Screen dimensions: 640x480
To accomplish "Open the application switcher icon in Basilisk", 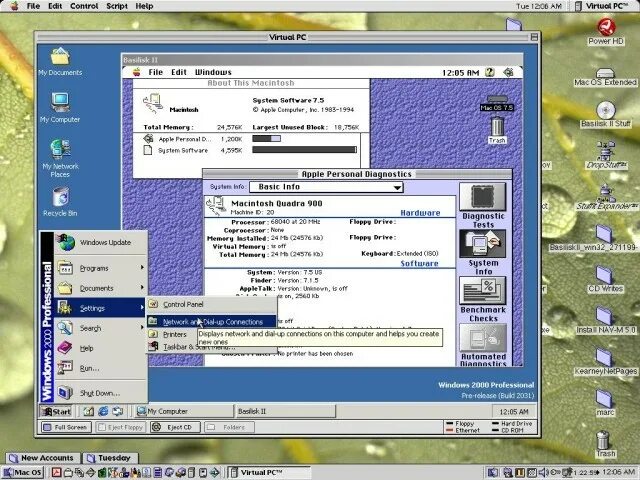I will coord(509,72).
